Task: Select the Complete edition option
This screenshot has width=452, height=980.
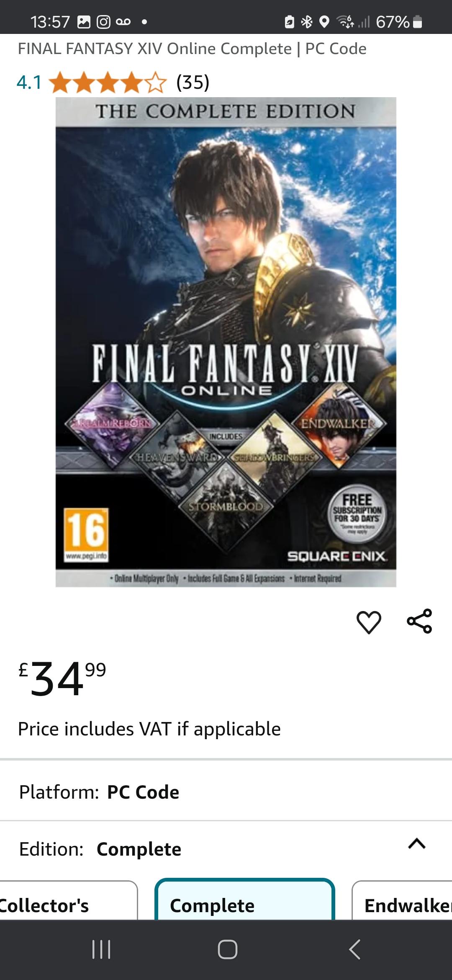Action: pyautogui.click(x=245, y=900)
